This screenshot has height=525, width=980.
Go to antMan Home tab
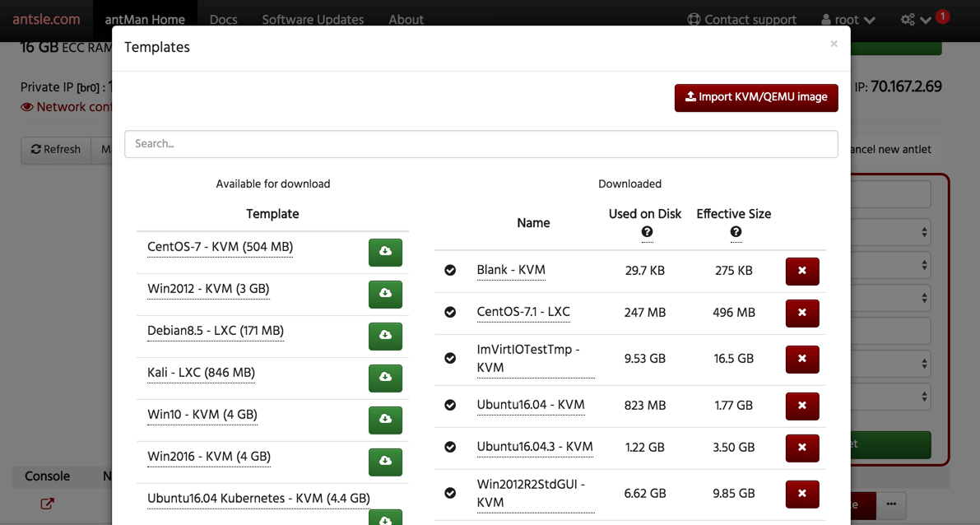(x=145, y=20)
